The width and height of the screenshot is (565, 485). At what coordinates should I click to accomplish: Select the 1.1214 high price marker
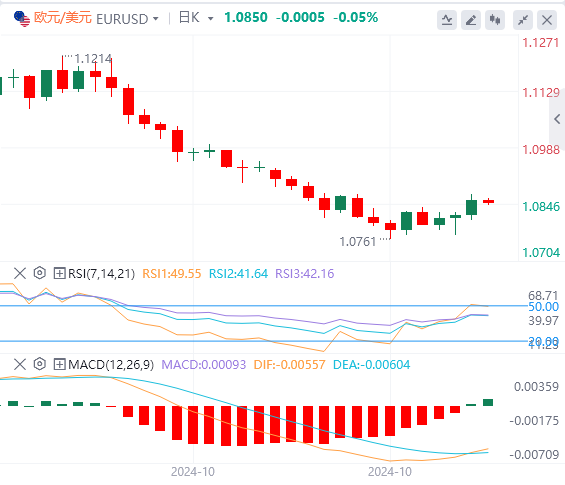click(93, 58)
